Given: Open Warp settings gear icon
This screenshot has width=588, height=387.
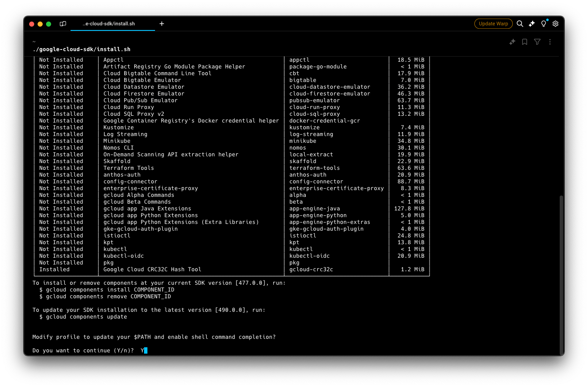Looking at the screenshot, I should point(555,24).
